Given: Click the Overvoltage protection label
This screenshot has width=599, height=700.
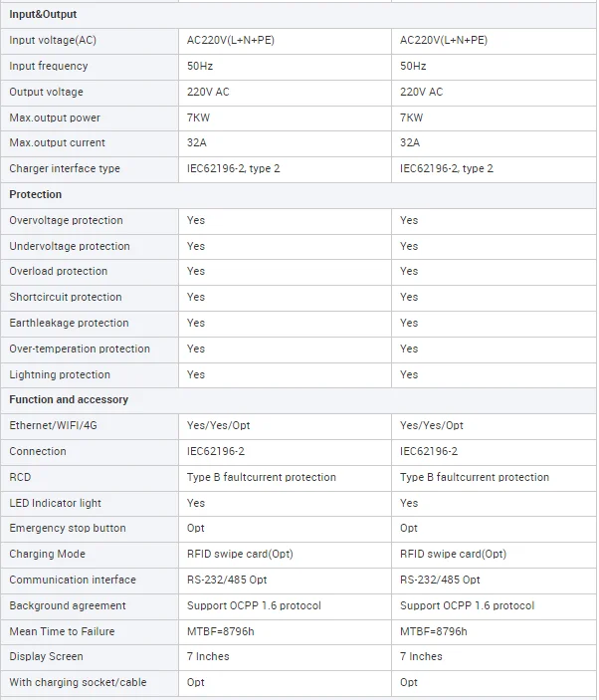Looking at the screenshot, I should 66,220.
